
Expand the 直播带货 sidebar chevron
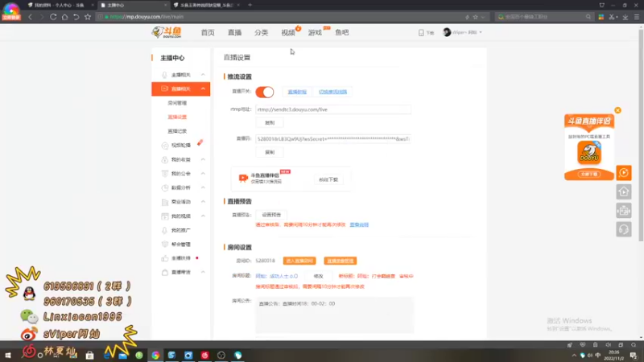point(203,272)
